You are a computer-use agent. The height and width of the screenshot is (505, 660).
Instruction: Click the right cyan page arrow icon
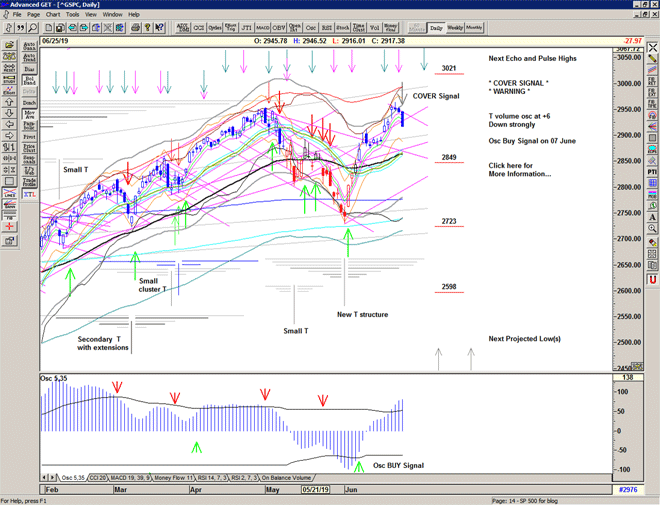point(84,28)
